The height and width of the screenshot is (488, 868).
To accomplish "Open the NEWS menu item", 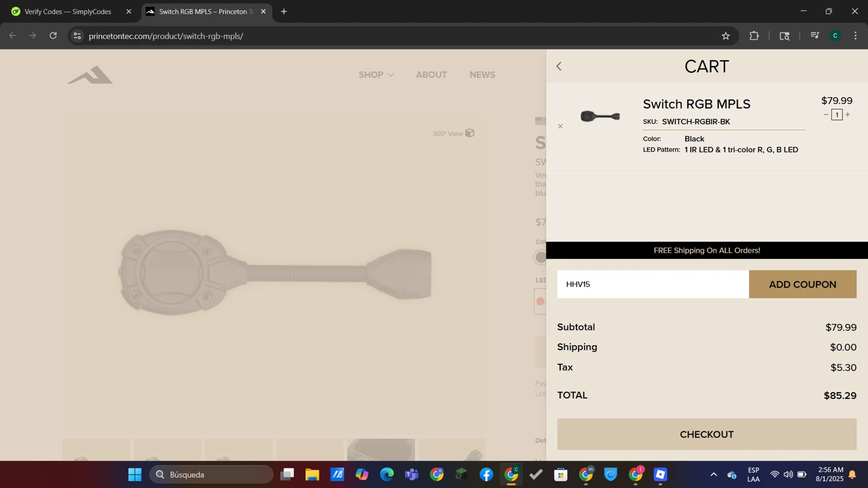I will click(482, 75).
